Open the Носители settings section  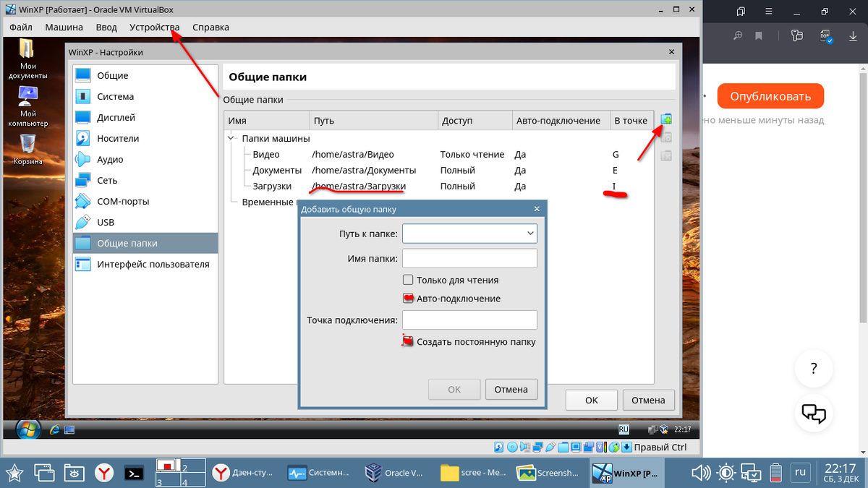click(x=145, y=138)
